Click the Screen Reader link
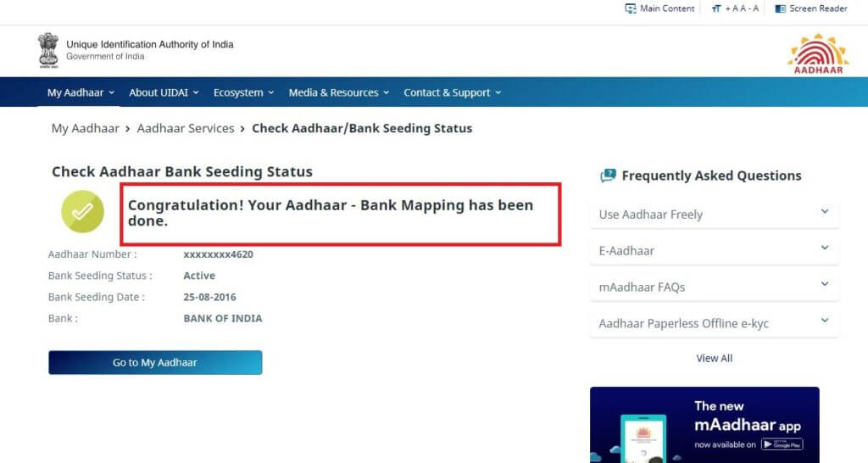 [818, 8]
